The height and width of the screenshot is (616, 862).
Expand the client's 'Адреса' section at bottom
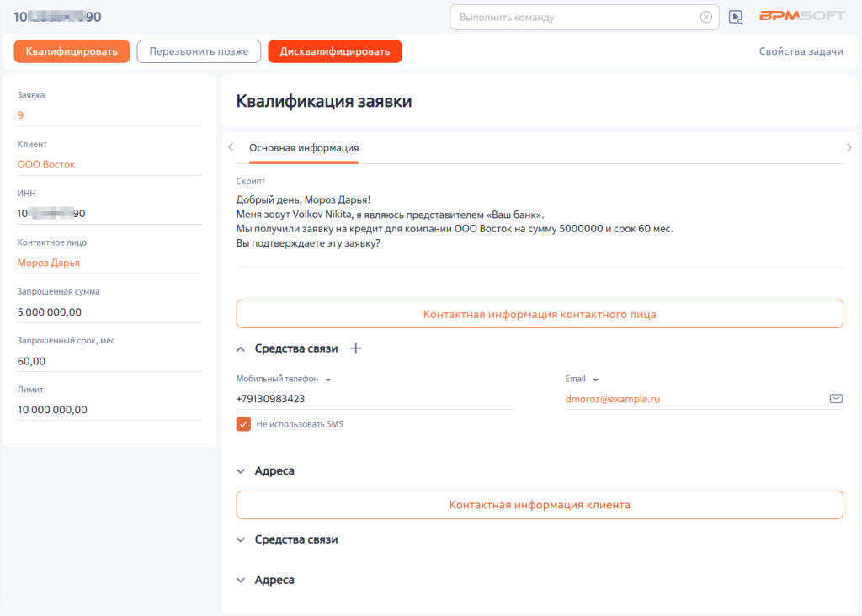tap(241, 581)
